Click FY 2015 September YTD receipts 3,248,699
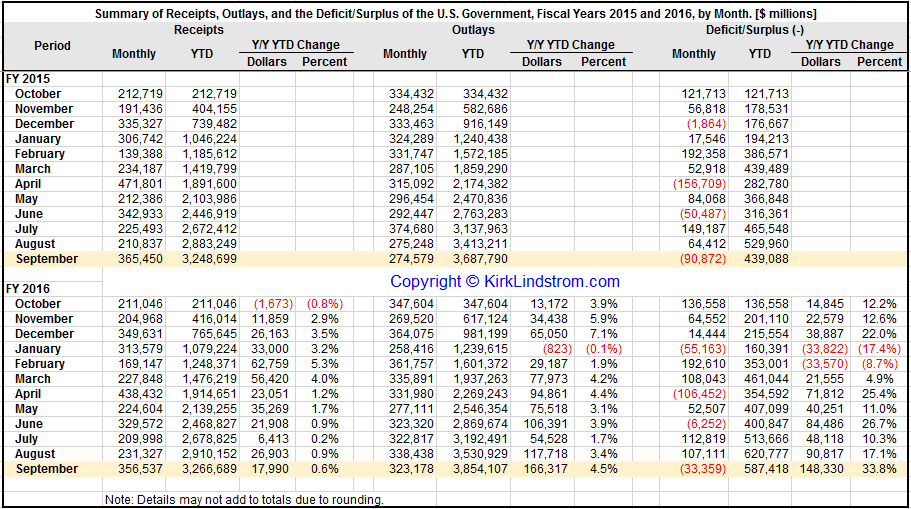Viewport: 911px width, 509px height. point(209,259)
